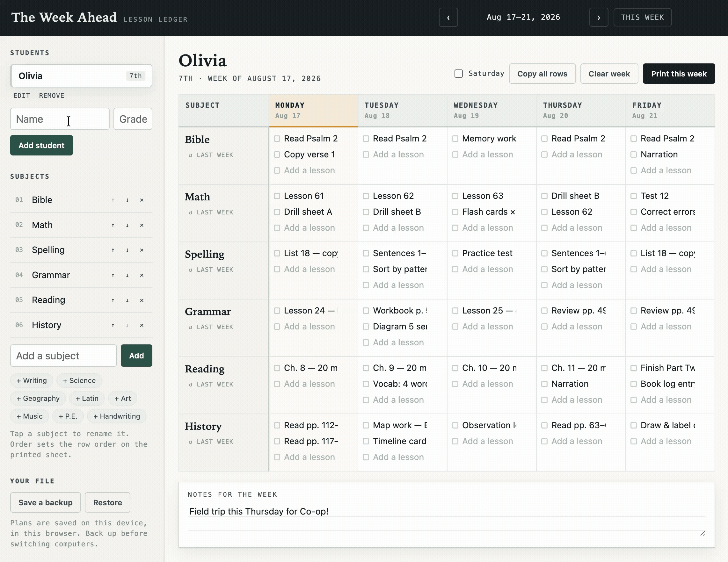Copy History row from last week

tap(211, 441)
